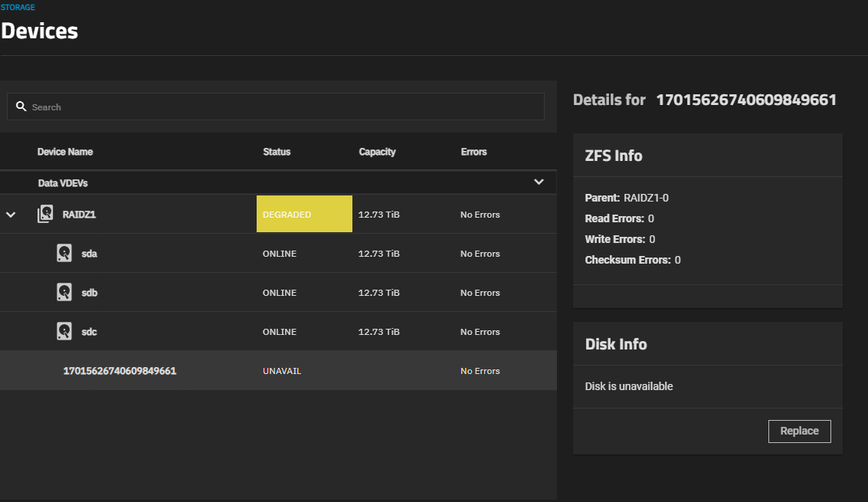The width and height of the screenshot is (868, 502).
Task: Click 12.73 TiB capacity of sda
Action: pyautogui.click(x=378, y=254)
